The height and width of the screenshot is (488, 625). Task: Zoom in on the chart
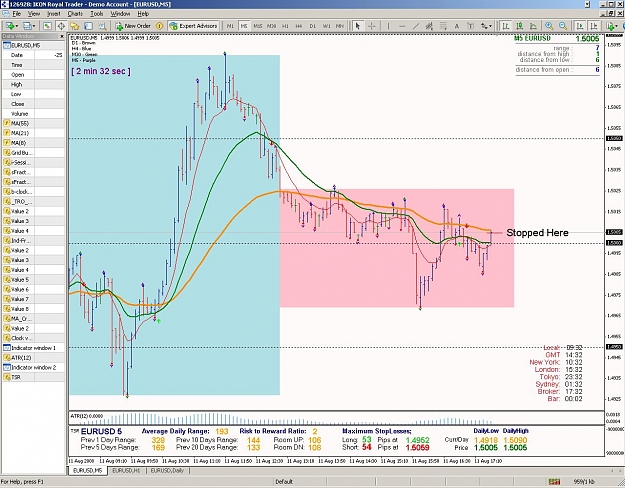[x=549, y=26]
